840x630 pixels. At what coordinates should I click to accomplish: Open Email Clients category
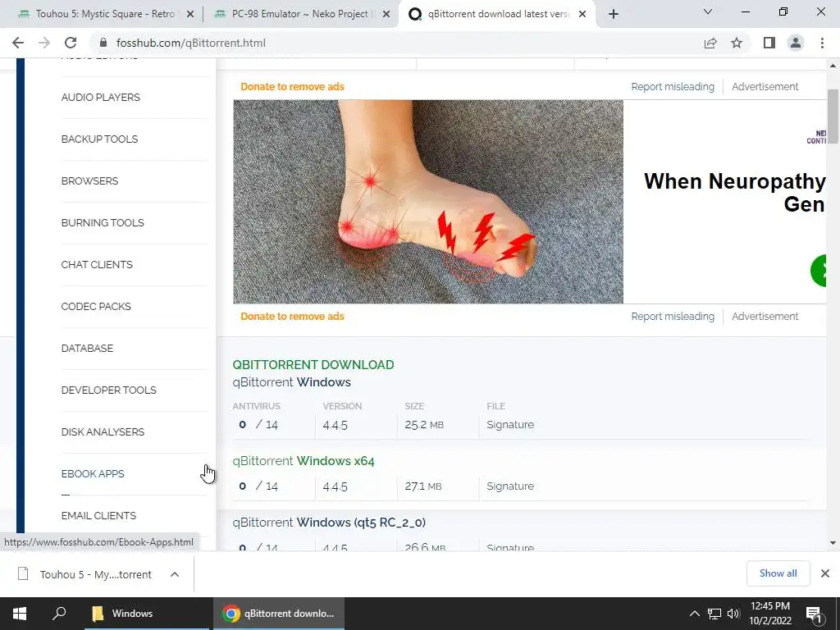click(x=98, y=515)
